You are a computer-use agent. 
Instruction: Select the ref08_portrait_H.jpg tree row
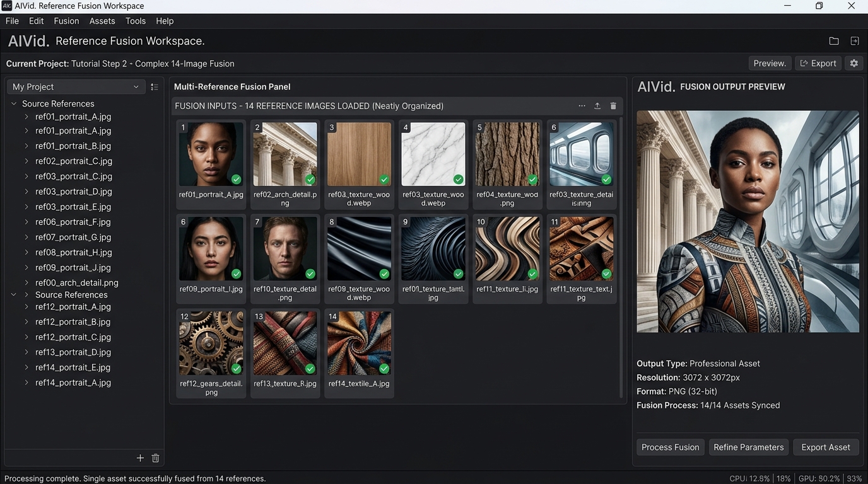tap(74, 253)
